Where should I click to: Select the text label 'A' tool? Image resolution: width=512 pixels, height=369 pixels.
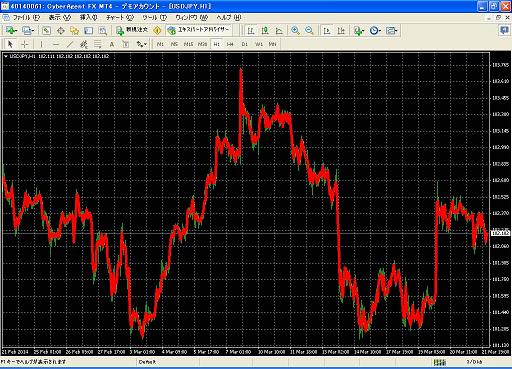(112, 44)
